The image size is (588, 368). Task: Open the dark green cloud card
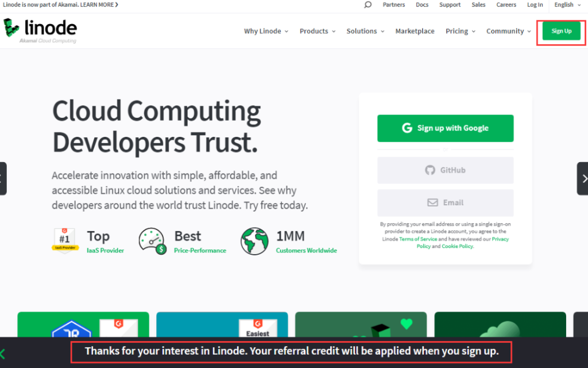tap(500, 324)
